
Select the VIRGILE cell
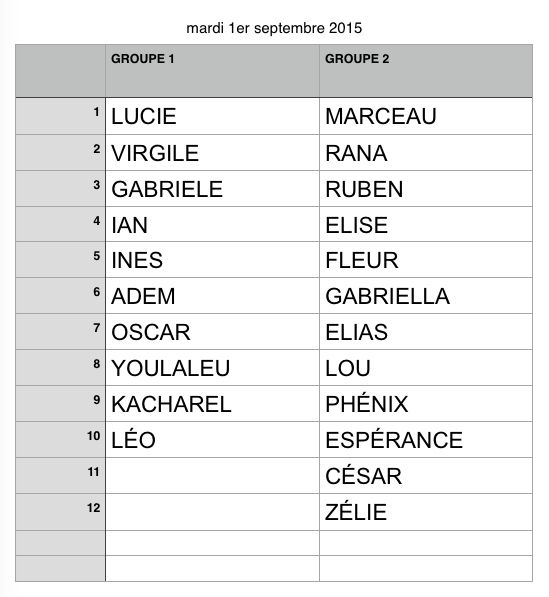point(212,153)
